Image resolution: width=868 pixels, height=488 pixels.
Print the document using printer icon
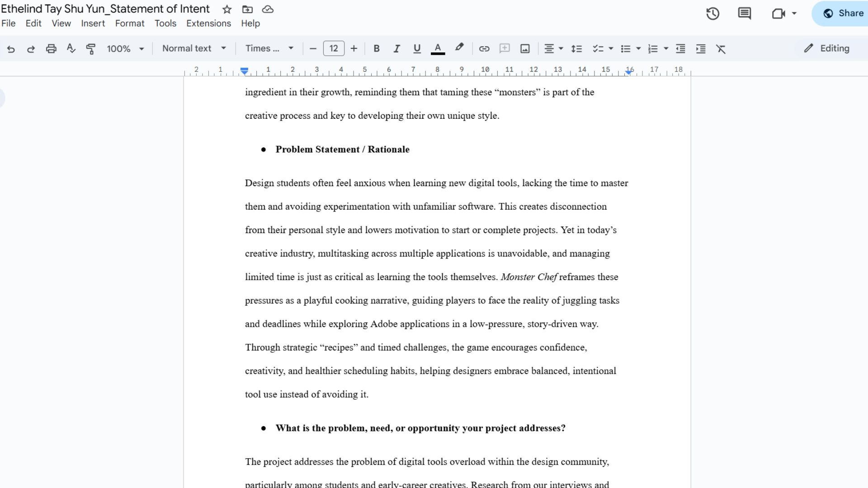click(51, 49)
